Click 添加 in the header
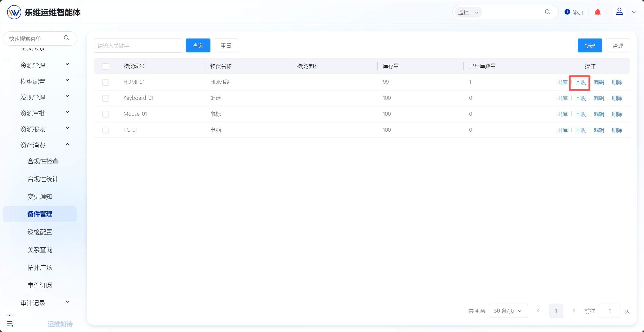The height and width of the screenshot is (332, 644). click(x=578, y=12)
